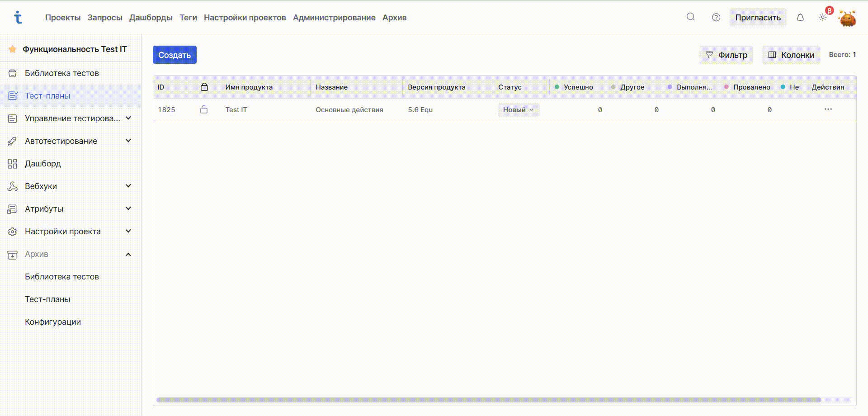
Task: Click the Test IT logo icon
Action: pyautogui.click(x=19, y=17)
